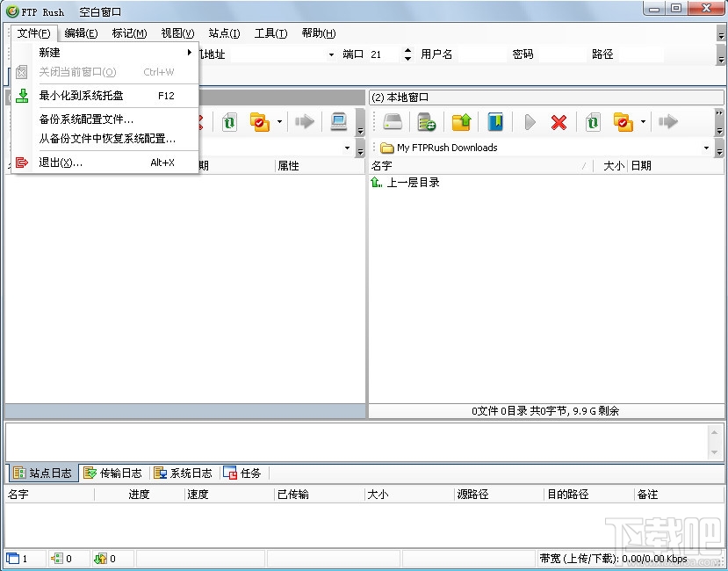The width and height of the screenshot is (728, 571).
Task: Click the folder checkmark icon in local toolbar
Action: click(x=623, y=122)
